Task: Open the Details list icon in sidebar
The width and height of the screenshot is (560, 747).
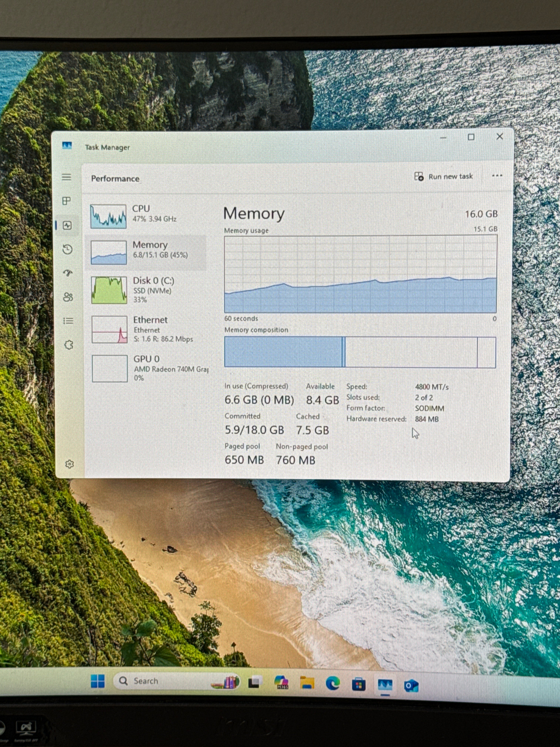Action: pyautogui.click(x=68, y=321)
